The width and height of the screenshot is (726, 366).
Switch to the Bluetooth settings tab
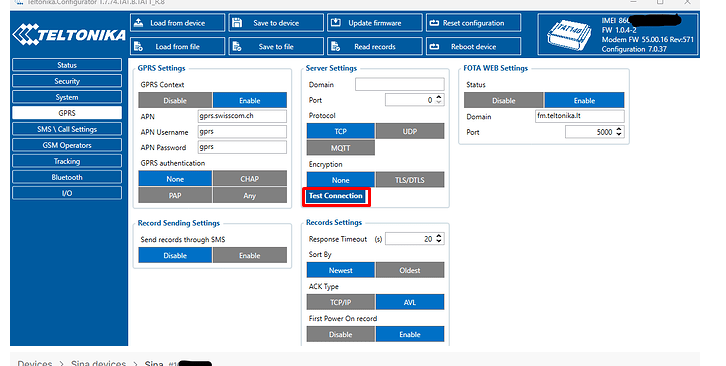[x=67, y=177]
